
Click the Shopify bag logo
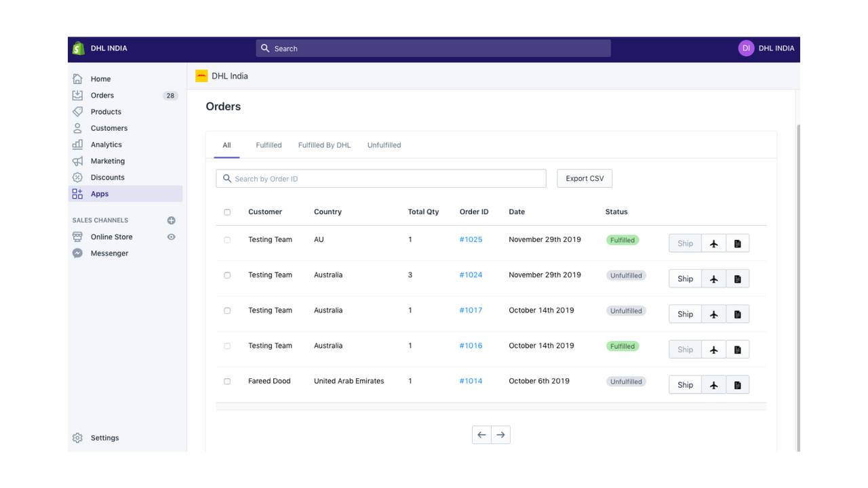tap(78, 48)
